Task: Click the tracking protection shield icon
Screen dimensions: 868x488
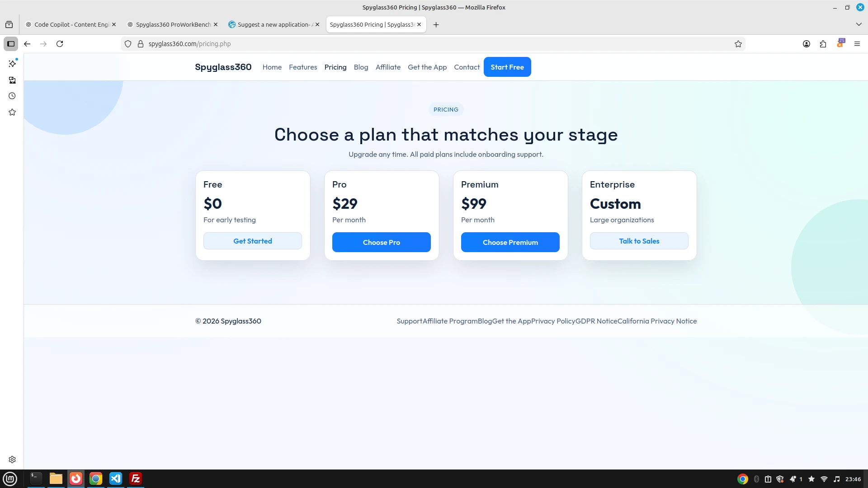Action: click(128, 44)
